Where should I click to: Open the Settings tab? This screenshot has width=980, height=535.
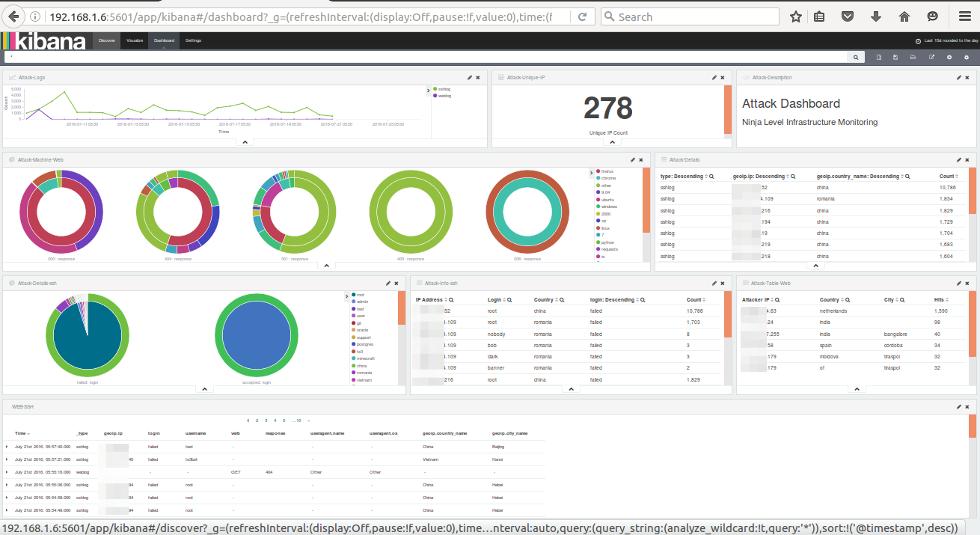193,41
